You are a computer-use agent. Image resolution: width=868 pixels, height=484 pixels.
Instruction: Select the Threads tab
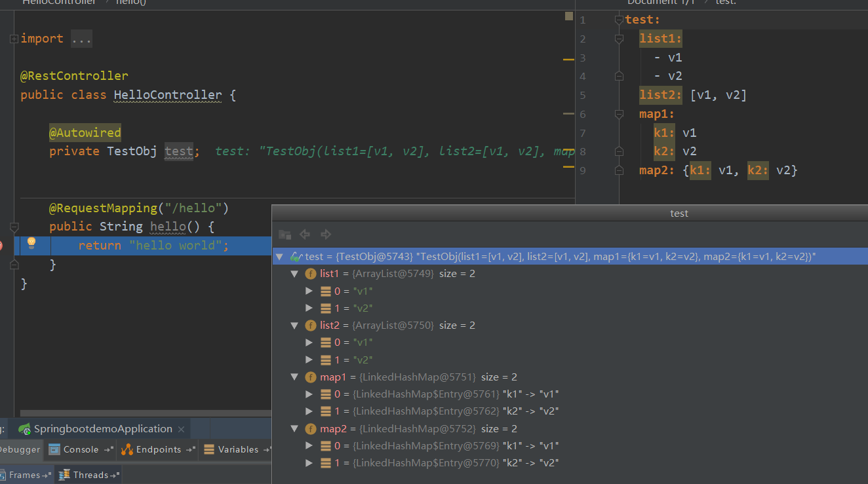(89, 475)
